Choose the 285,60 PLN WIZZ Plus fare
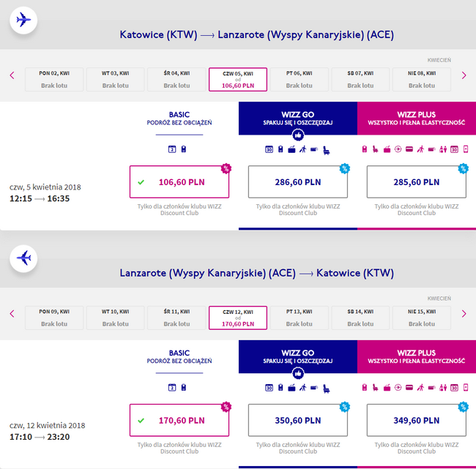Screen dimensions: 476x469 click(416, 182)
